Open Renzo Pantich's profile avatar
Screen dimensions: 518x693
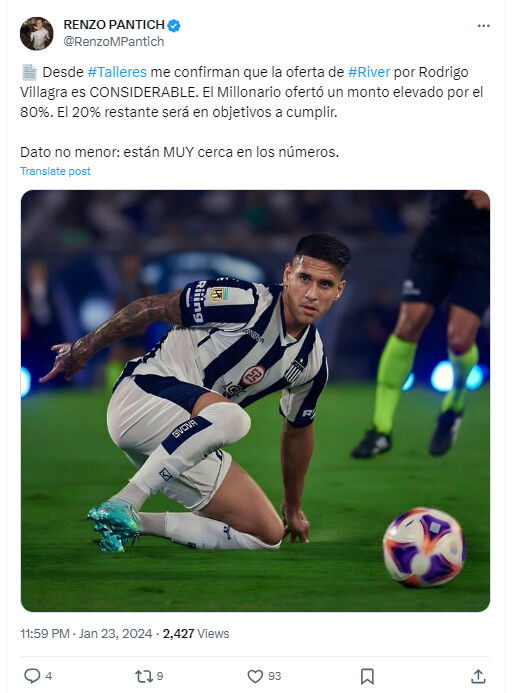coord(37,34)
